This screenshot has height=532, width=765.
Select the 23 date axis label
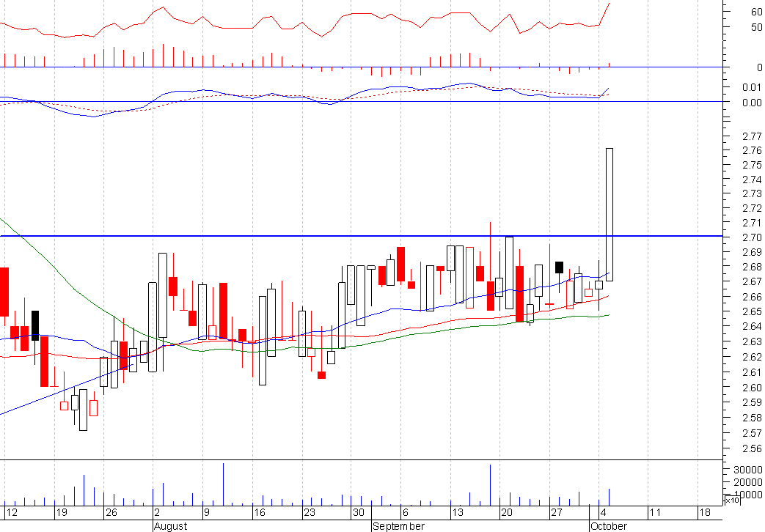(x=310, y=512)
